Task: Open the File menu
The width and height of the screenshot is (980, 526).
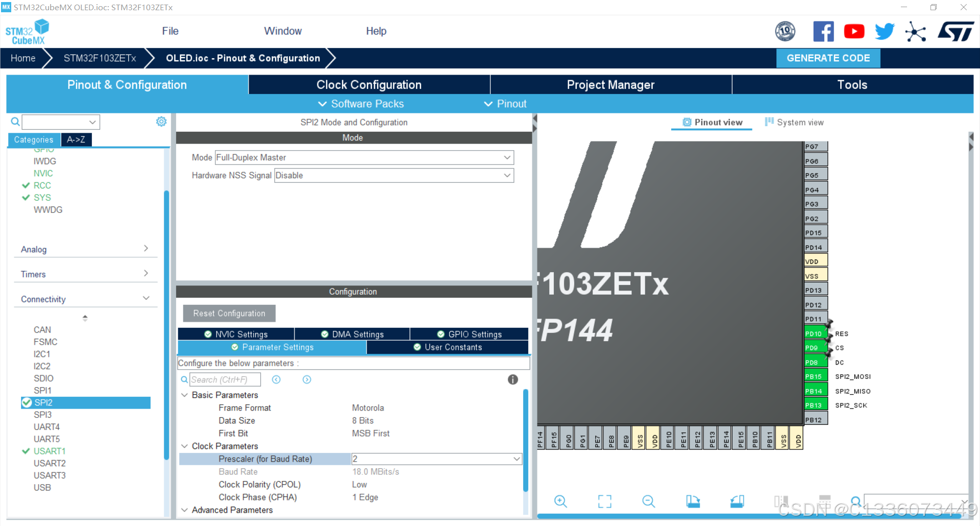Action: click(170, 31)
